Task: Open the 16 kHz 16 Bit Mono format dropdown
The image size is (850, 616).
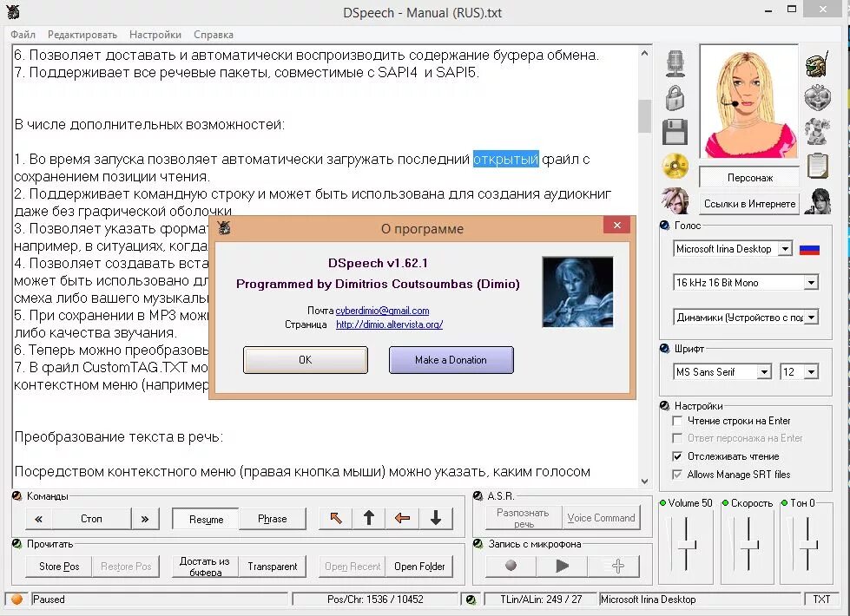Action: coord(810,282)
